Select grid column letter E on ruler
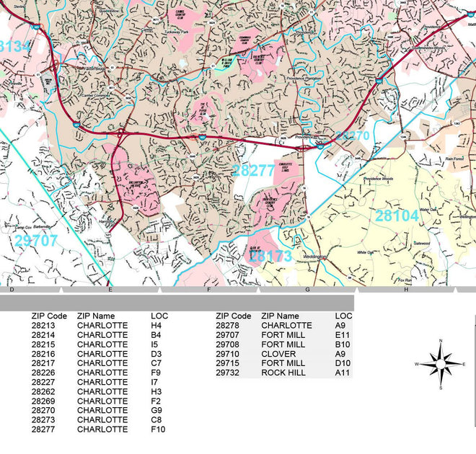This screenshot has width=476, height=454. click(110, 290)
